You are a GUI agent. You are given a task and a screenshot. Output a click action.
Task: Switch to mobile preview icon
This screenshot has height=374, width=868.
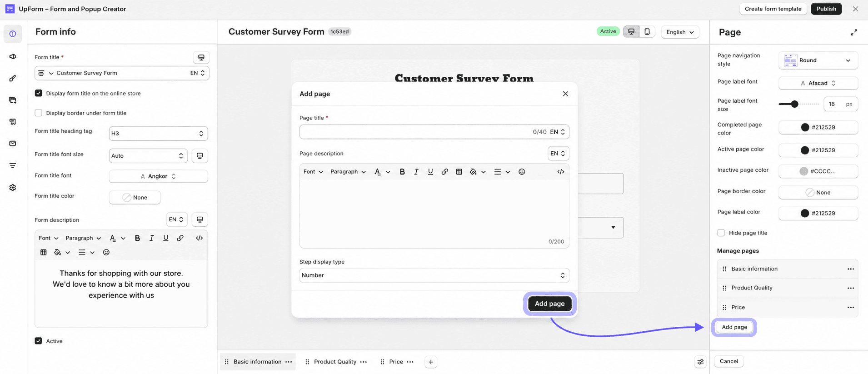(x=647, y=31)
